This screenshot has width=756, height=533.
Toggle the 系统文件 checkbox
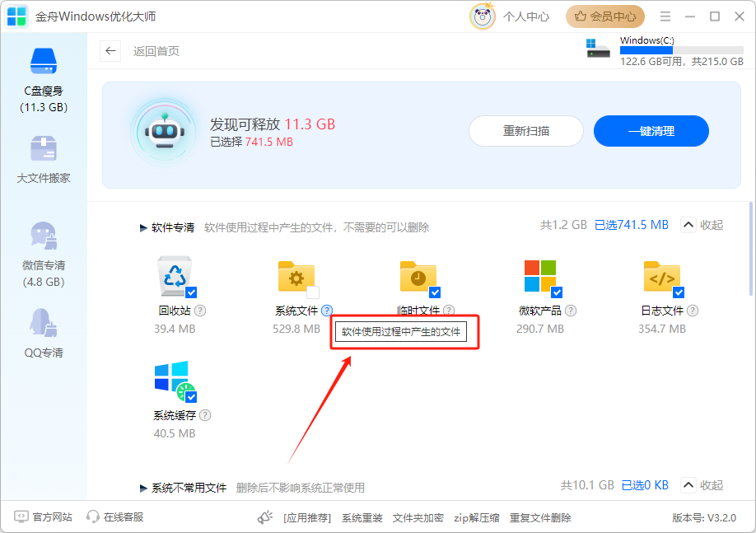coord(313,292)
